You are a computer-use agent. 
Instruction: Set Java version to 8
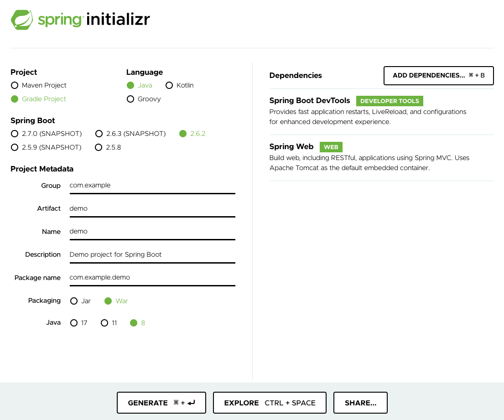pos(138,322)
